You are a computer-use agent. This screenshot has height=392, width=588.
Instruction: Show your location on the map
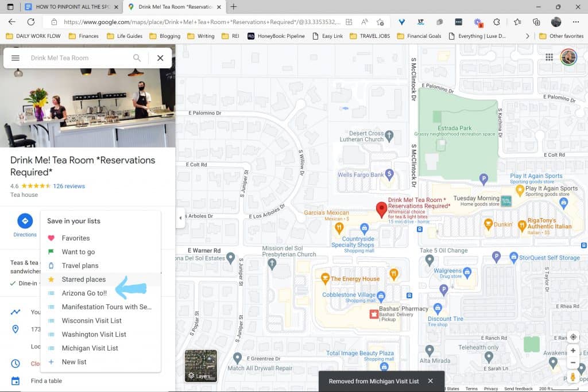(573, 337)
